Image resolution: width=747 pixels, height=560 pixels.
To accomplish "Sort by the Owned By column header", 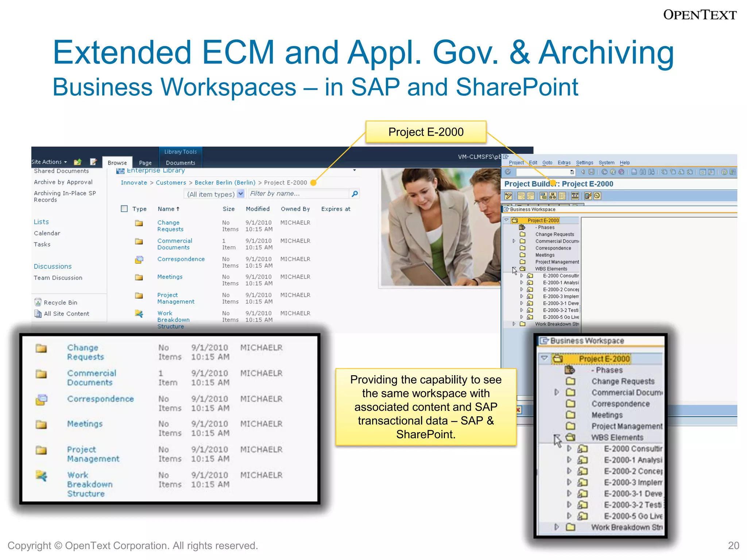I will [295, 209].
